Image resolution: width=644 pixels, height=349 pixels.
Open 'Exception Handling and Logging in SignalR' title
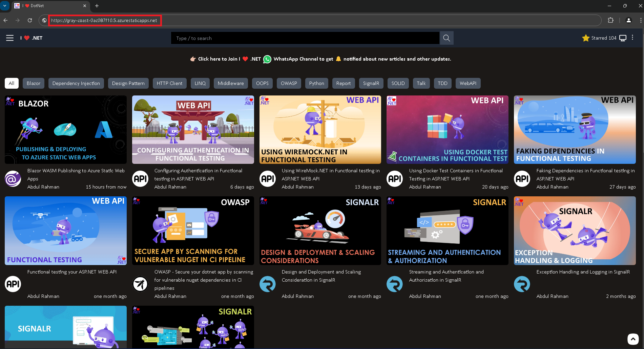pos(583,272)
